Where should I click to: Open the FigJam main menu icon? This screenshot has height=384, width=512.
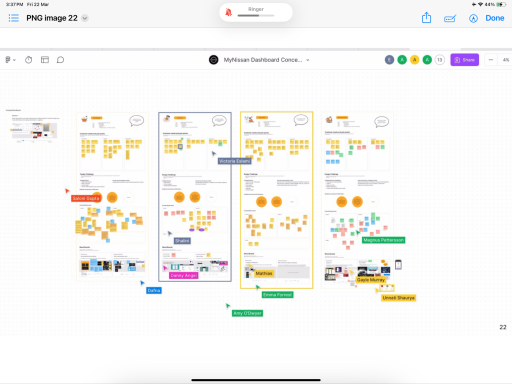(x=10, y=60)
